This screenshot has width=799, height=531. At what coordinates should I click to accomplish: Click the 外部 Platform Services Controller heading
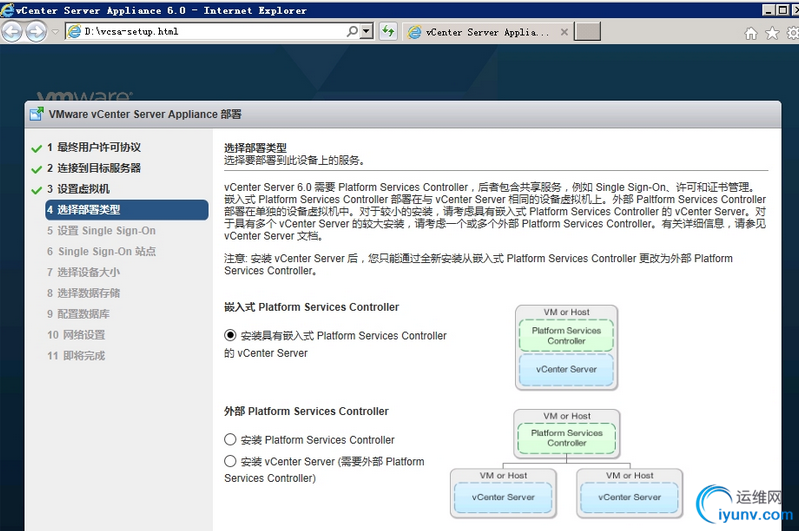[306, 411]
